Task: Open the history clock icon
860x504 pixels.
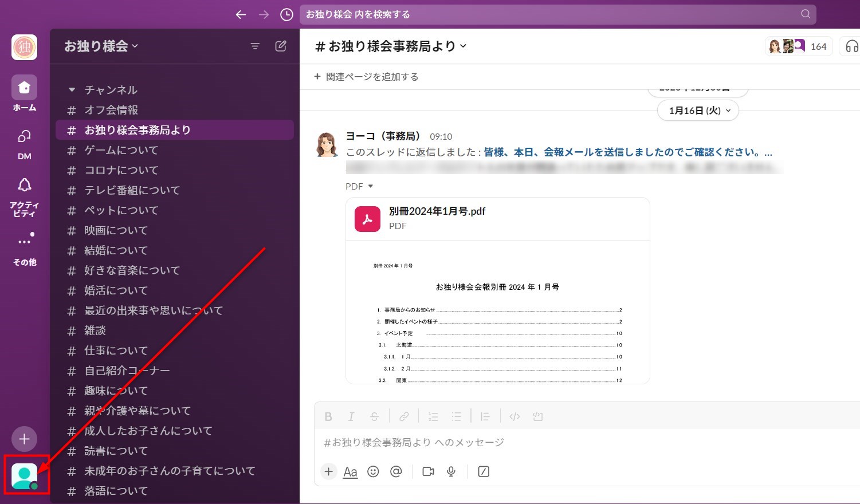Action: (x=286, y=14)
